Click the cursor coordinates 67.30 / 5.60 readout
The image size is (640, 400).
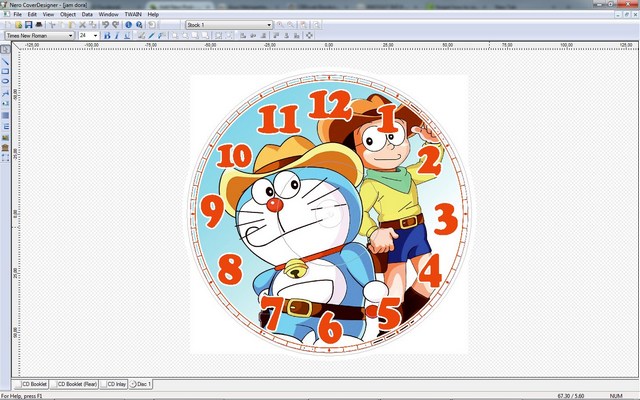pos(571,396)
